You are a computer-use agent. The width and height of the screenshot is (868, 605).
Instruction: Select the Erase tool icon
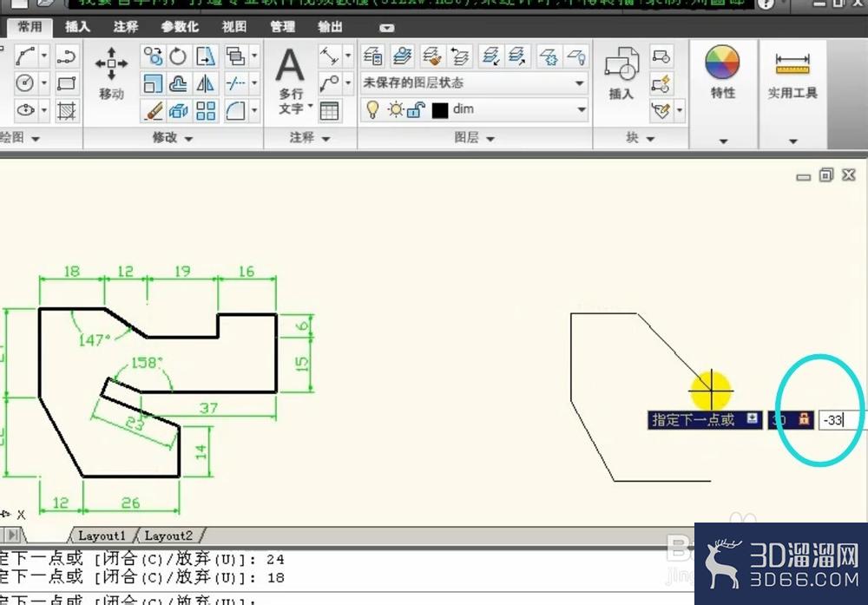(153, 110)
